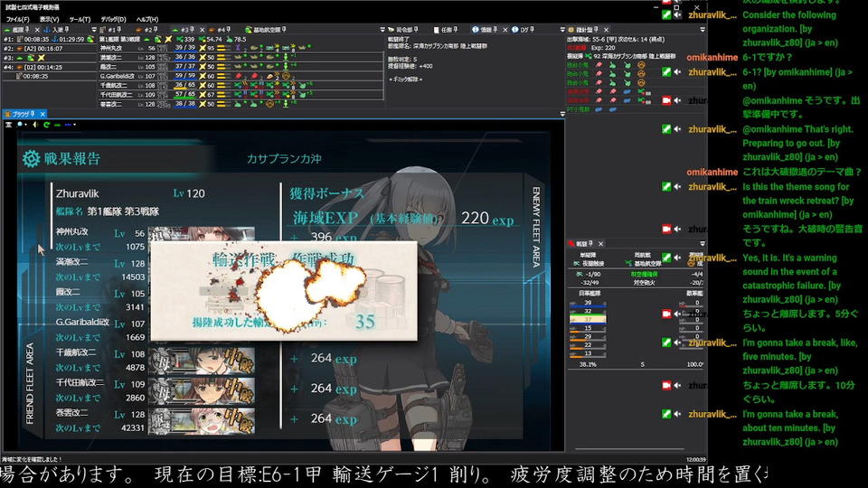Toggle browser mute speaker icon
This screenshot has width=868, height=488.
[x=35, y=125]
